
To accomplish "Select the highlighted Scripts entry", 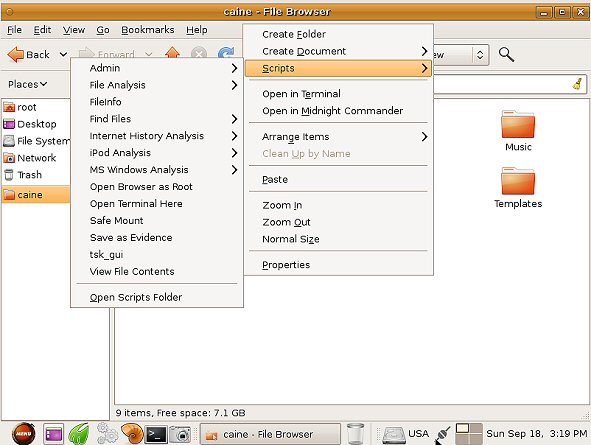I will pyautogui.click(x=338, y=69).
